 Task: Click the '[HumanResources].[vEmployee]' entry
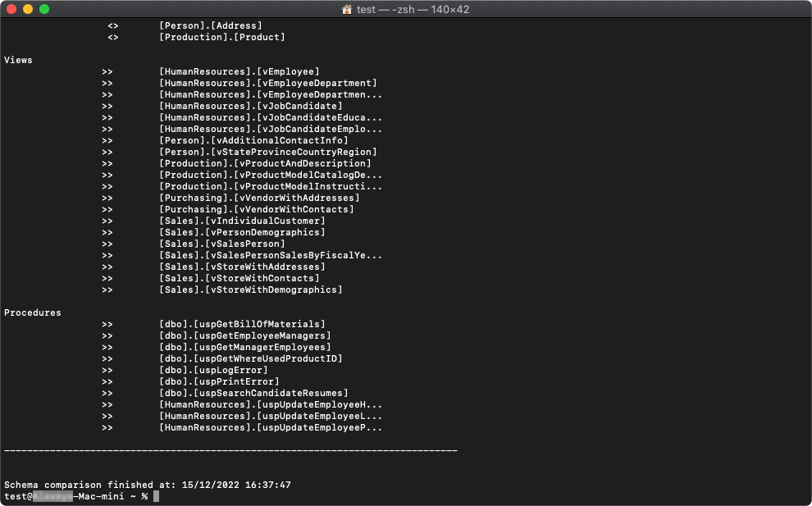[239, 71]
